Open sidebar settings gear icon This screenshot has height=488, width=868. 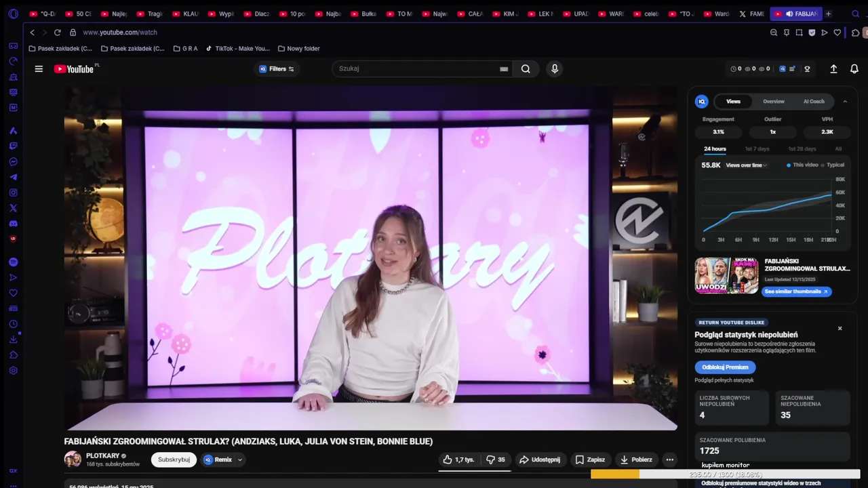(x=13, y=371)
